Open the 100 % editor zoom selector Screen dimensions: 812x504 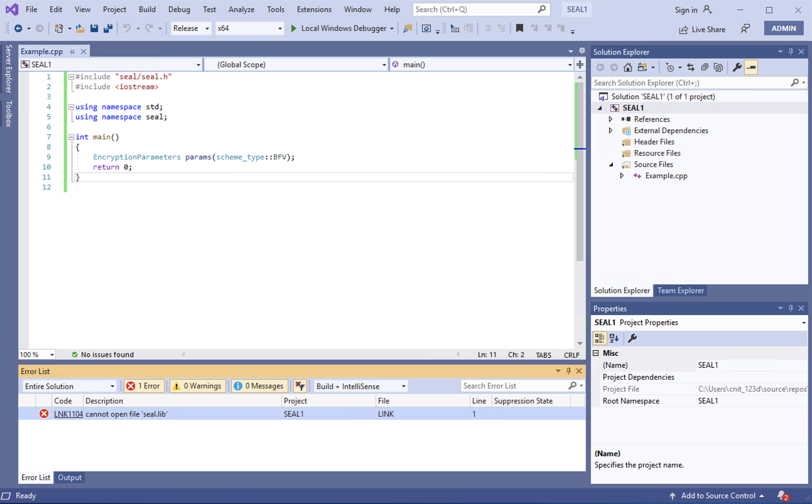click(x=37, y=355)
